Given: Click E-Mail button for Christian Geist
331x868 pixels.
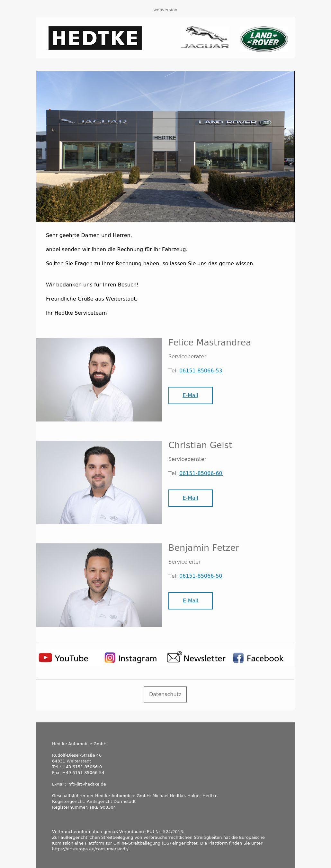Looking at the screenshot, I should (x=190, y=498).
